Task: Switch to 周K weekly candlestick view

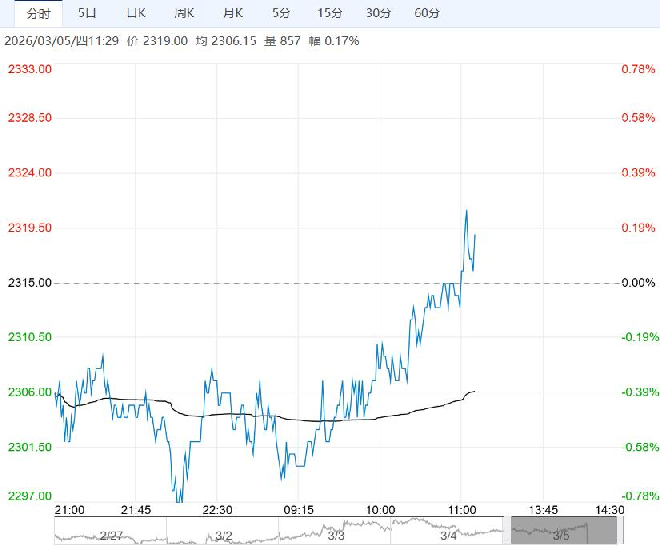Action: click(x=184, y=13)
